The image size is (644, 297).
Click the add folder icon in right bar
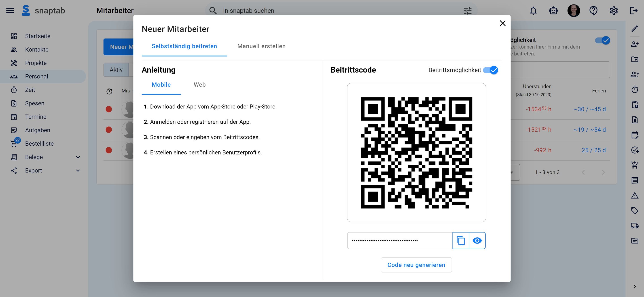pyautogui.click(x=635, y=59)
